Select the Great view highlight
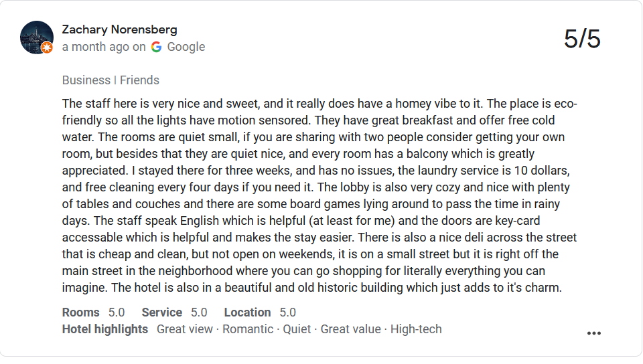This screenshot has height=364, width=643. (x=185, y=329)
